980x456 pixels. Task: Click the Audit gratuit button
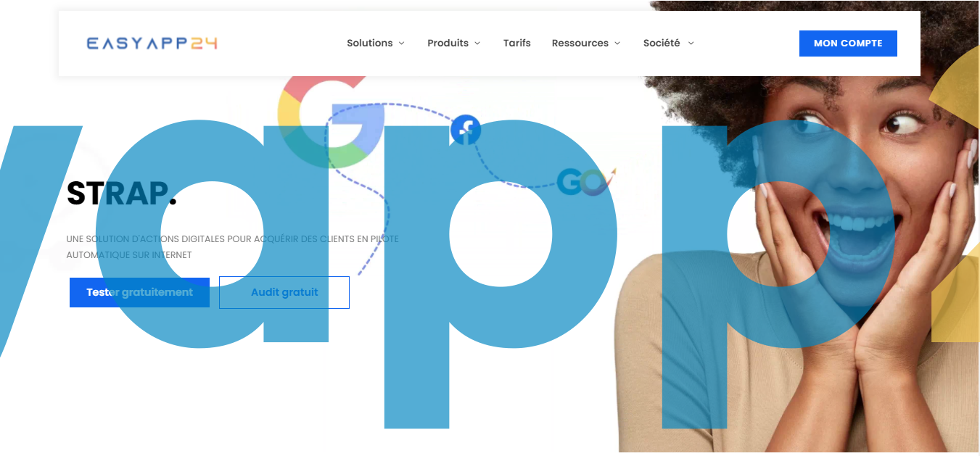[x=284, y=292]
